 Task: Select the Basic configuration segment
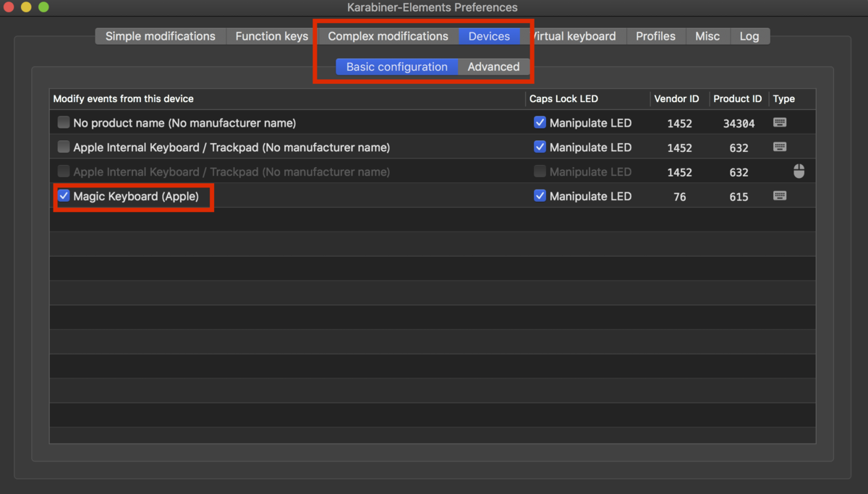[x=397, y=67]
